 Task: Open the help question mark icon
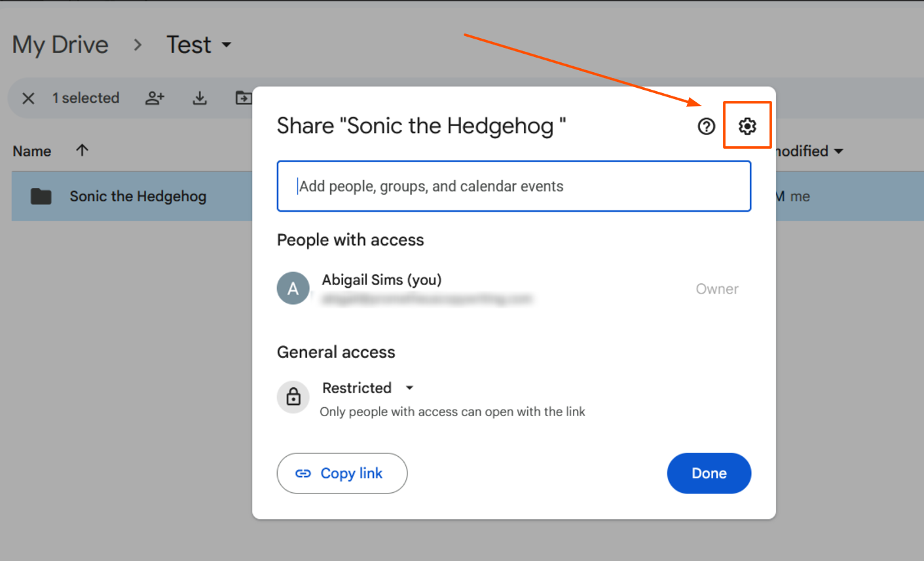[706, 126]
